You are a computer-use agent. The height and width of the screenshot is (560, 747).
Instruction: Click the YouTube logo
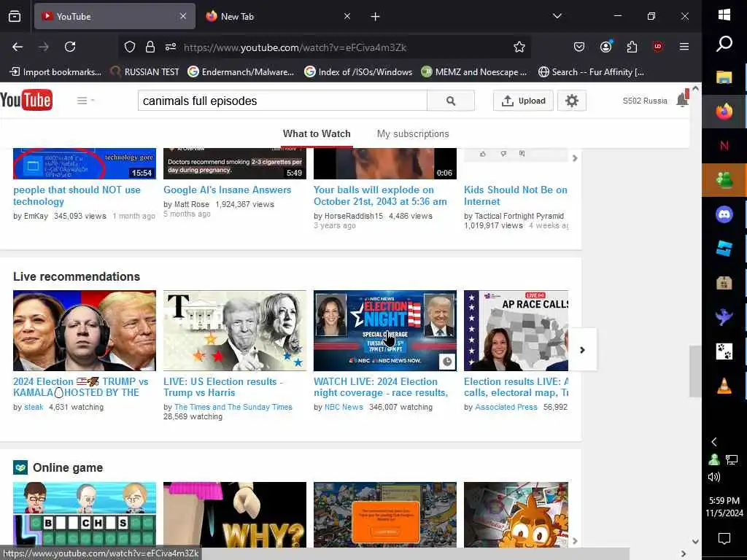(x=26, y=100)
